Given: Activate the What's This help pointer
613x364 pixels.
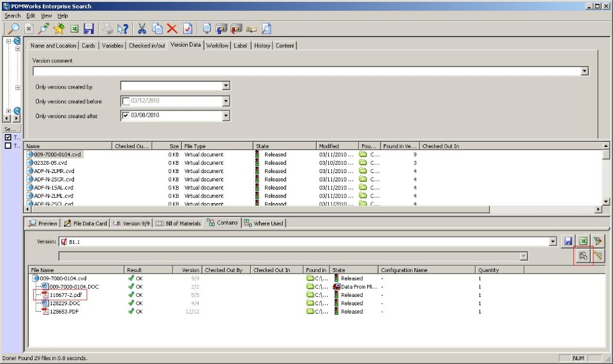Looking at the screenshot, I should tap(123, 29).
